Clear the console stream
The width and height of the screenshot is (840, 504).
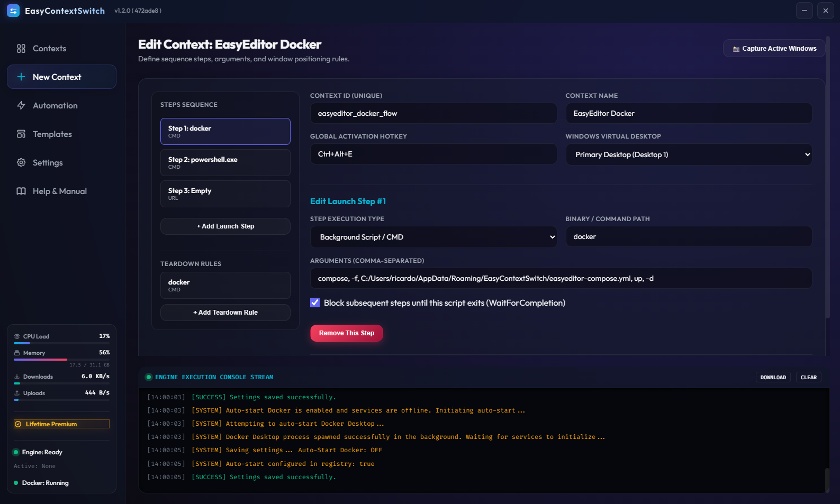click(x=808, y=377)
